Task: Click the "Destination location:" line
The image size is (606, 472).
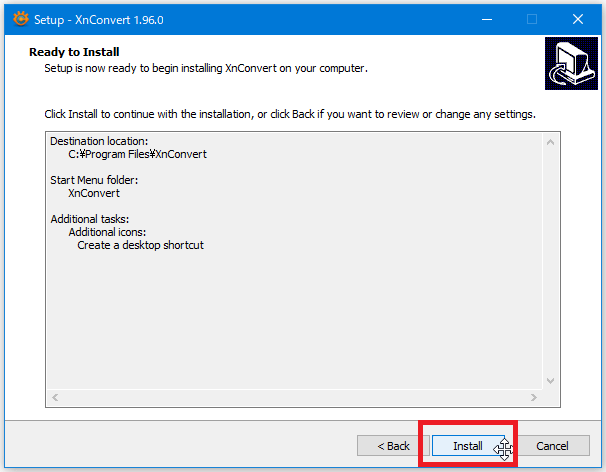Action: (98, 141)
